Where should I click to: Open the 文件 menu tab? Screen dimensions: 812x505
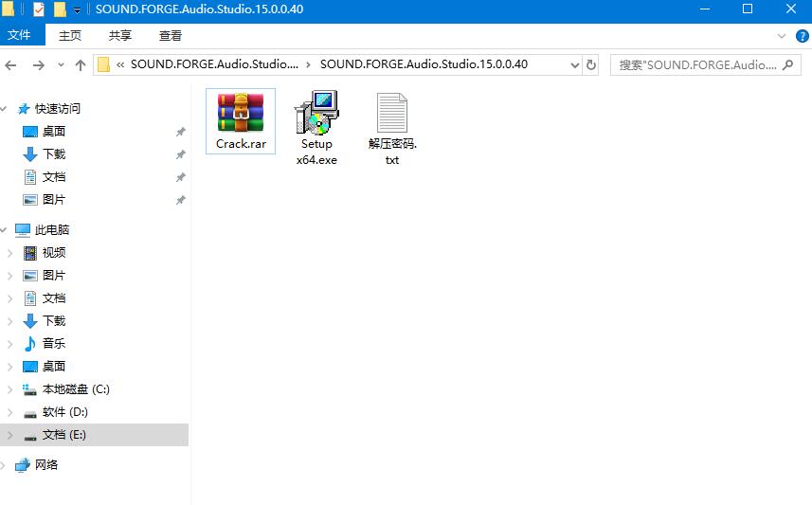(19, 35)
